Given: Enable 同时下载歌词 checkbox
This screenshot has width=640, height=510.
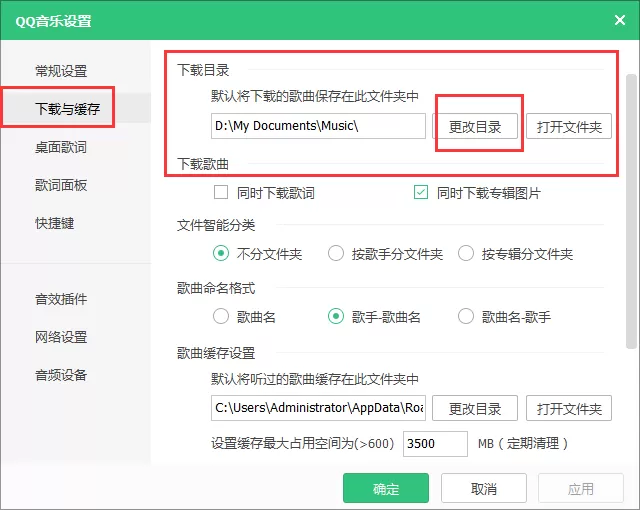Looking at the screenshot, I should pos(221,192).
